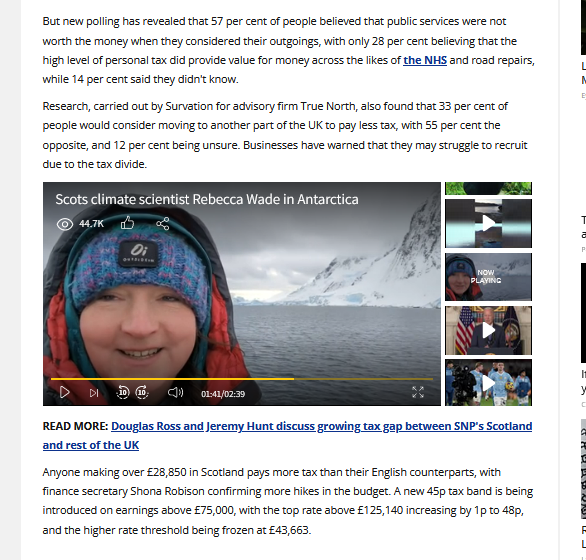Play the Rebecca Wade video
The width and height of the screenshot is (586, 560).
[x=65, y=392]
